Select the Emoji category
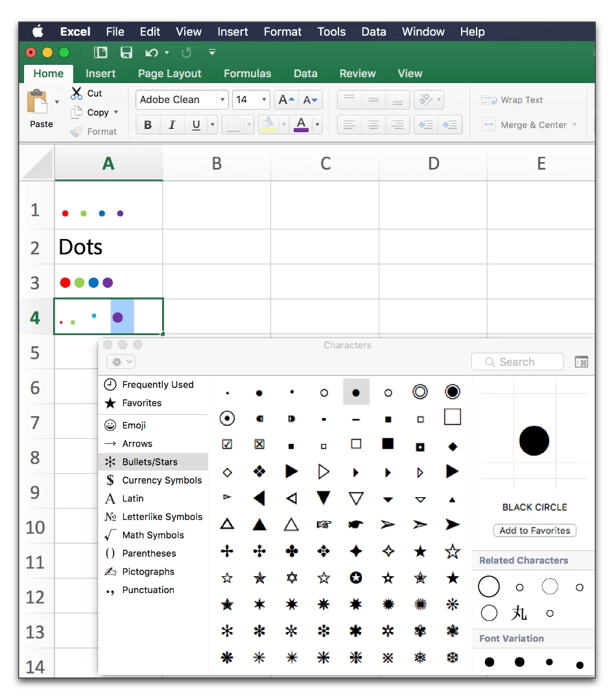 [153, 425]
